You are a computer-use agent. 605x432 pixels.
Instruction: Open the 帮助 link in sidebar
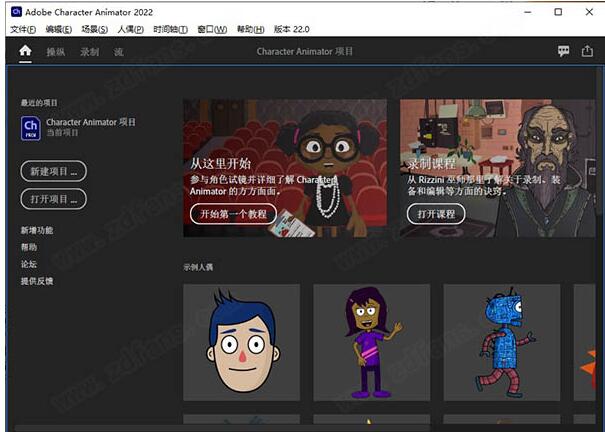[29, 247]
